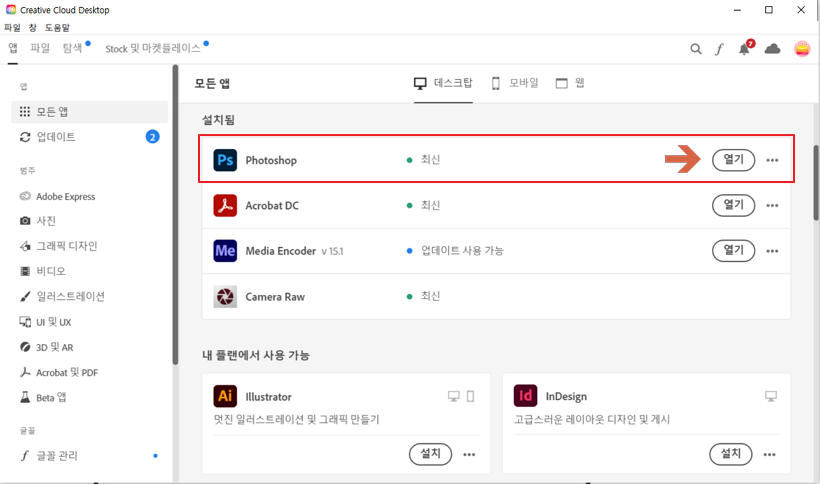Viewport: 820px width, 484px height.
Task: Select 모든 앱 in the sidebar
Action: pyautogui.click(x=89, y=112)
